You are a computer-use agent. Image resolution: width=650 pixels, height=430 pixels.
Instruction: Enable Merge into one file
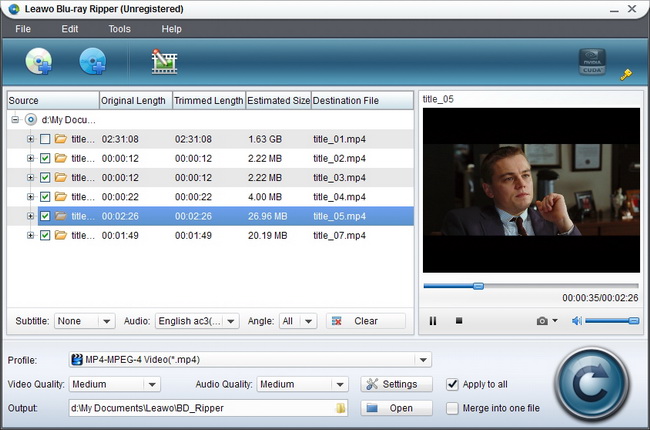point(452,408)
